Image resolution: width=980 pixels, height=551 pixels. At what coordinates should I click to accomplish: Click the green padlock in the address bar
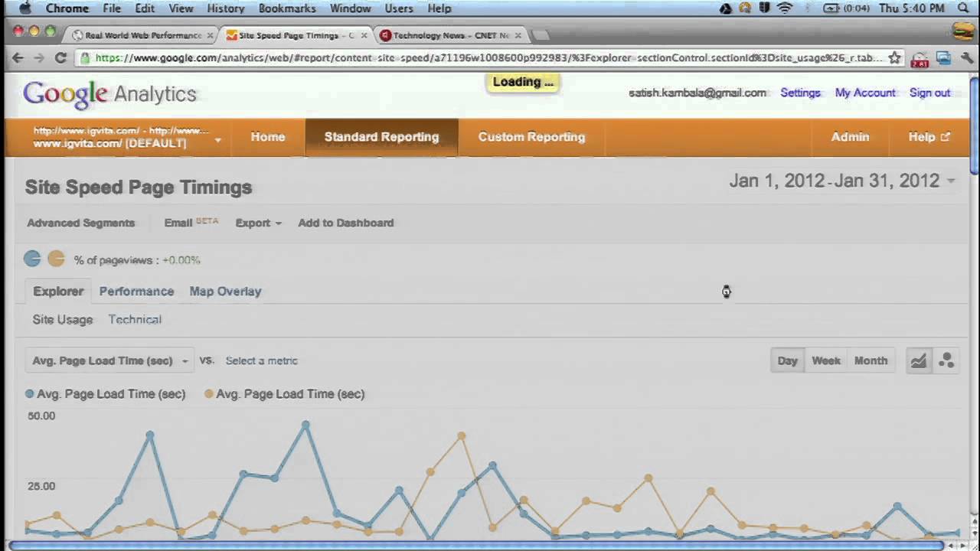85,58
